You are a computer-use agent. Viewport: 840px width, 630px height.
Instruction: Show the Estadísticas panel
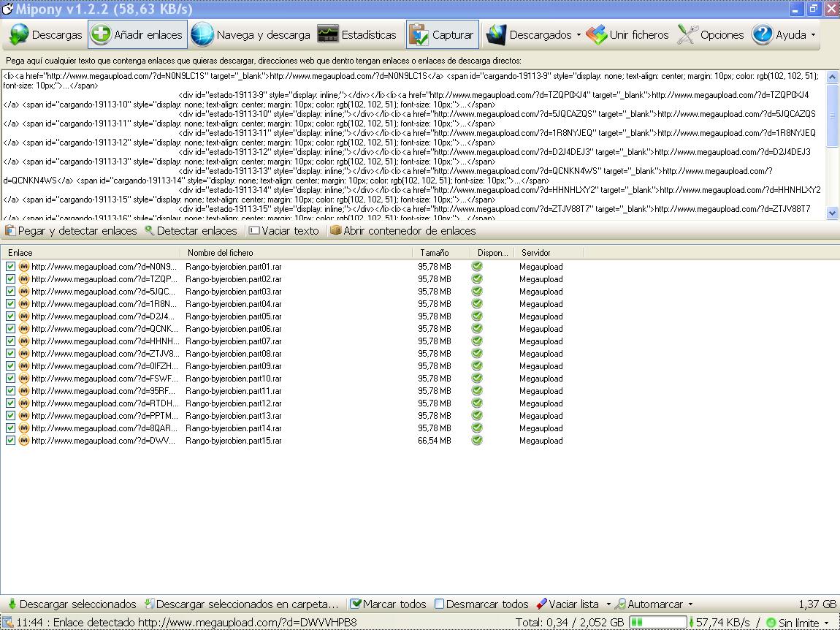point(356,35)
